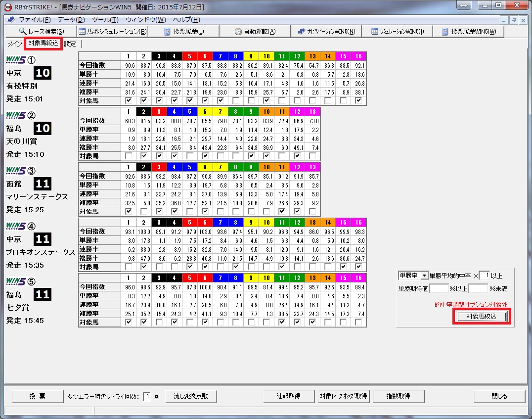The width and height of the screenshot is (532, 419).
Task: Click the red horse 5 header in WIN5①
Action: 190,56
